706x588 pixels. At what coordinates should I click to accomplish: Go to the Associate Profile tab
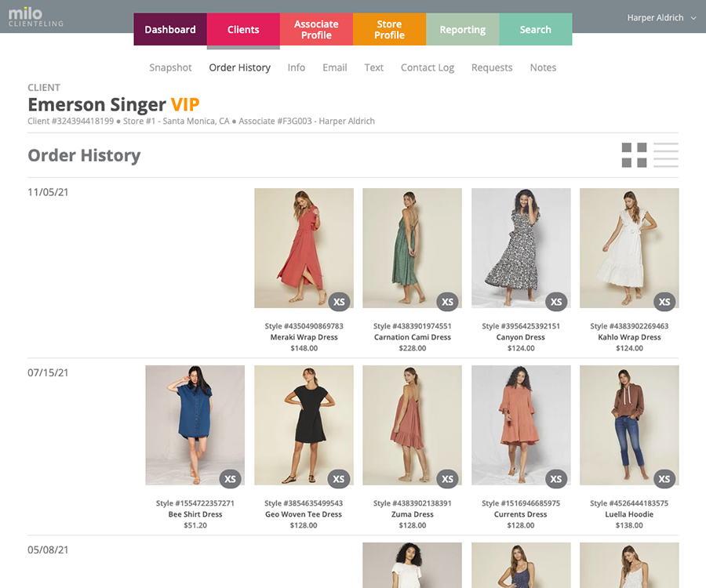[x=317, y=29]
